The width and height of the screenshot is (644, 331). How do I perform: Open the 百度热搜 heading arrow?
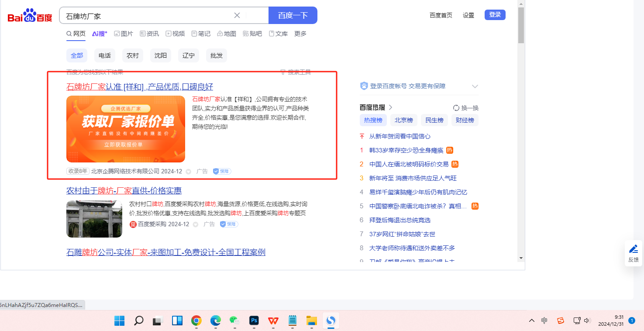click(x=390, y=107)
